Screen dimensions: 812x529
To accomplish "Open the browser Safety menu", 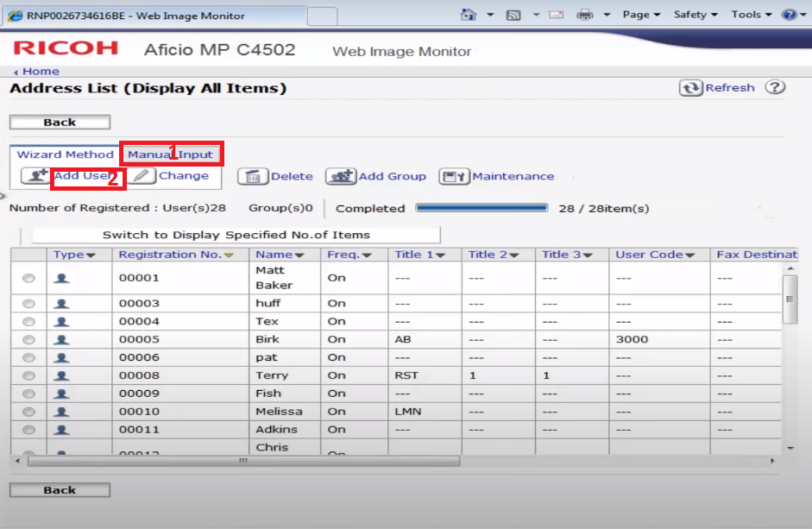I will pos(696,15).
